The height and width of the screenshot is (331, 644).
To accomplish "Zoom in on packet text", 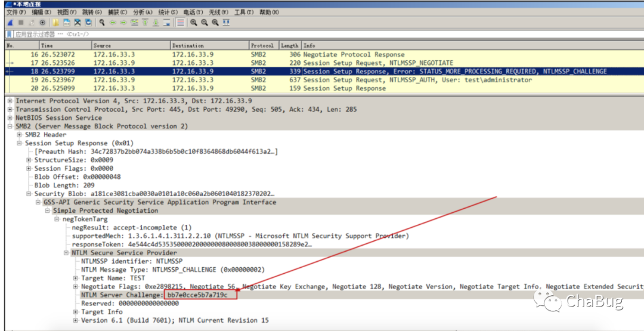I will [x=193, y=23].
